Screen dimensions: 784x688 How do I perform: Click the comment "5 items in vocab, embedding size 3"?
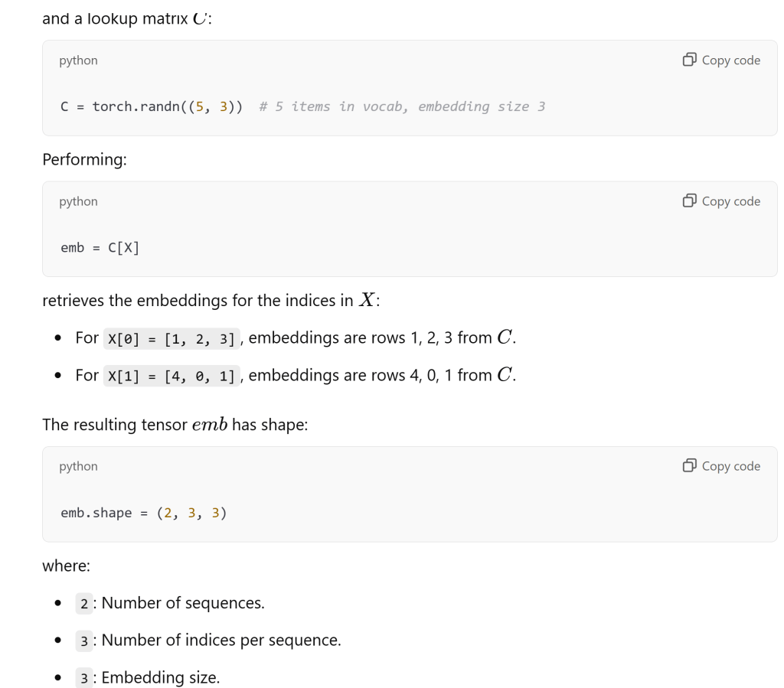point(402,106)
